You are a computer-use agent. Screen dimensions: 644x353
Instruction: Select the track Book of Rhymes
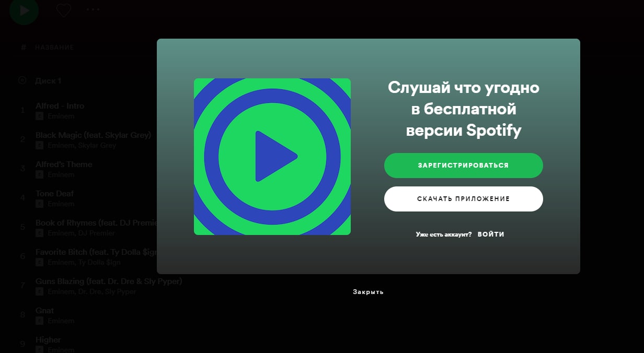[x=96, y=222]
